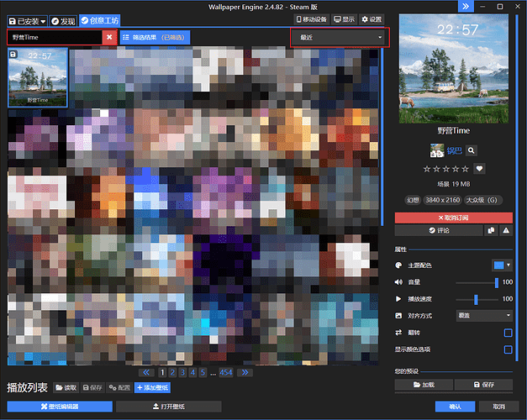
Task: Click the 确认 (confirm) button
Action: (455, 407)
